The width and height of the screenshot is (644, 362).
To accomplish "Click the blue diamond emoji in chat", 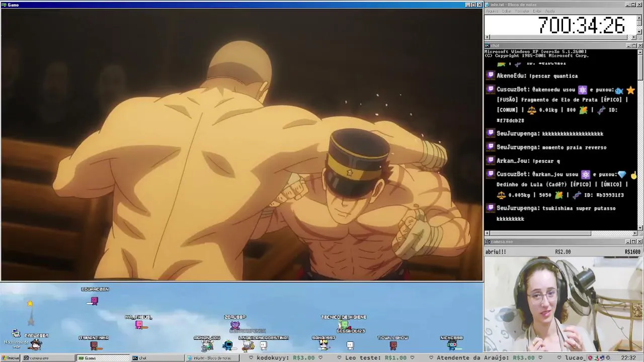I will (622, 174).
